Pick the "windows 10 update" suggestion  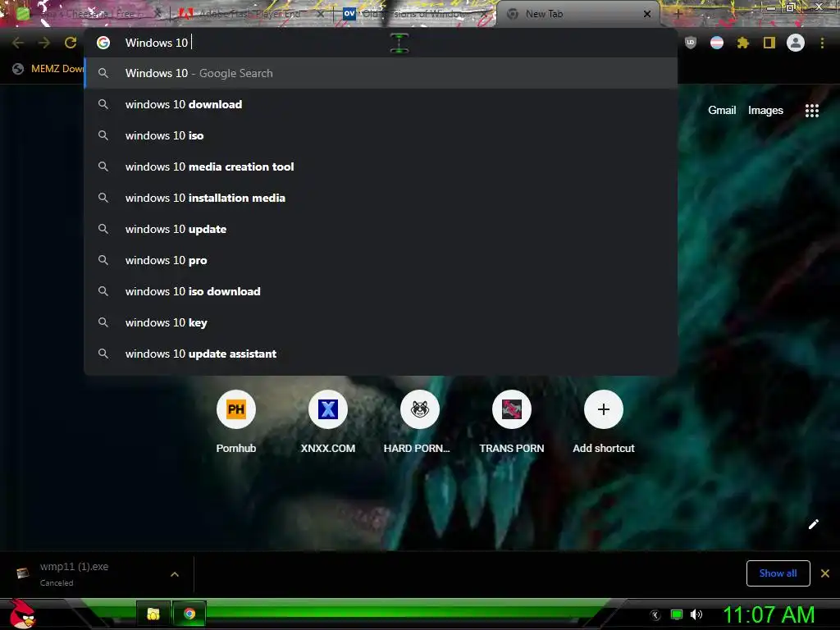point(381,229)
